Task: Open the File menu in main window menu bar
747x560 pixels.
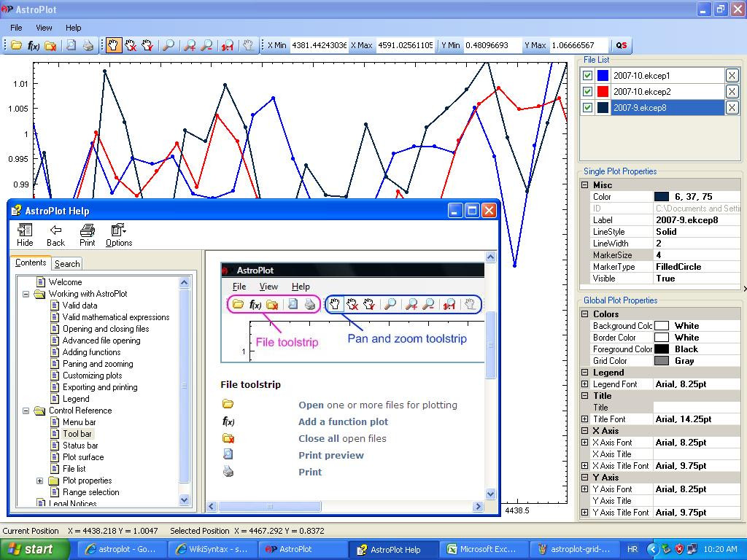Action: coord(16,28)
